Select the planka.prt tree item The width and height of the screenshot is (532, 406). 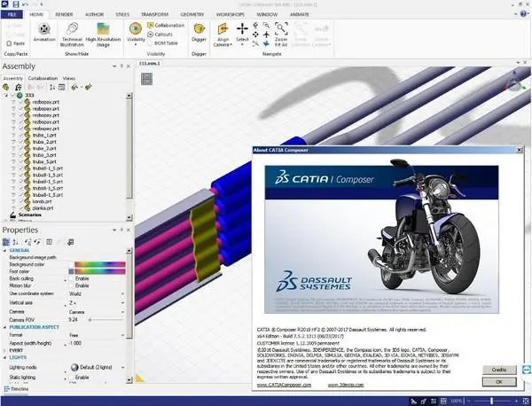click(43, 208)
